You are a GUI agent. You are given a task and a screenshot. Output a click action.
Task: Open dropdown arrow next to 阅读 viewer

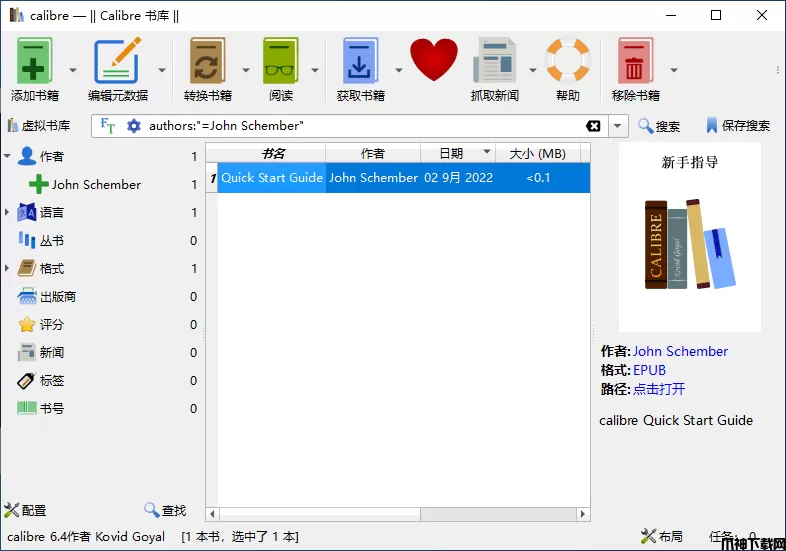[x=315, y=70]
